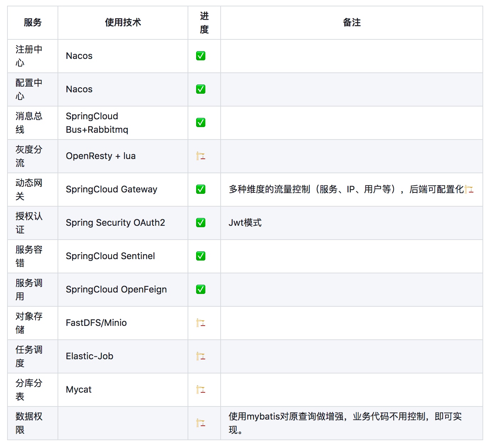Click the OpenResty + lua cell
Screen dimensions: 491x448
(x=101, y=156)
